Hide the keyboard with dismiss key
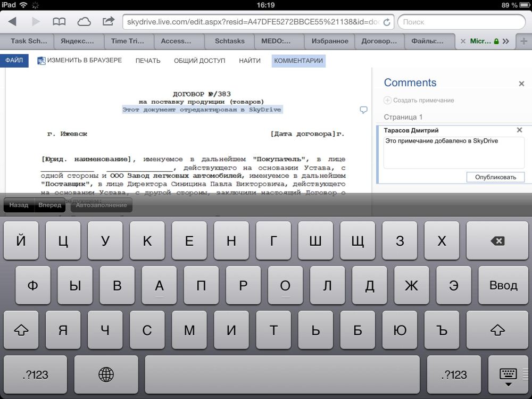 [508, 376]
